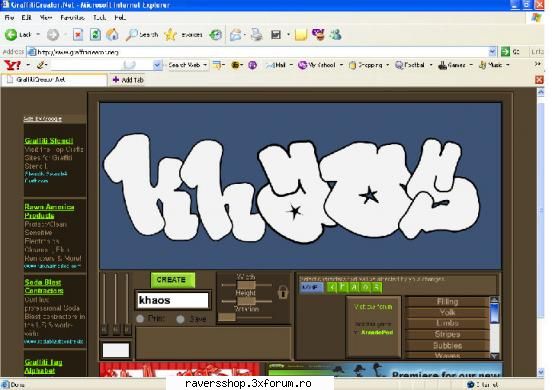
Task: Select the Limbs option in style list
Action: [447, 323]
